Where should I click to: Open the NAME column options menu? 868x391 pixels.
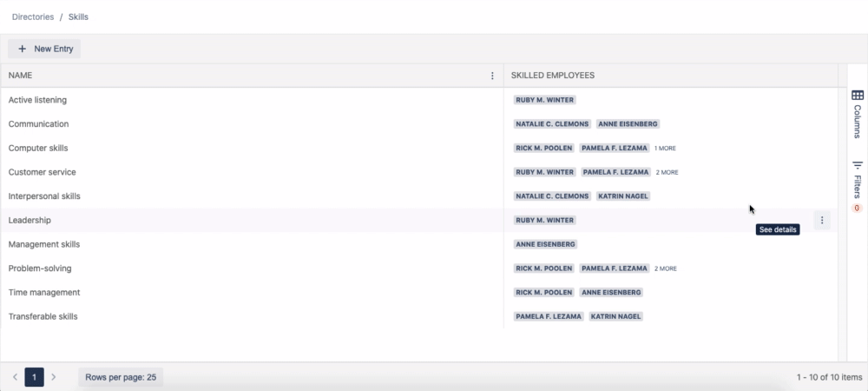493,76
